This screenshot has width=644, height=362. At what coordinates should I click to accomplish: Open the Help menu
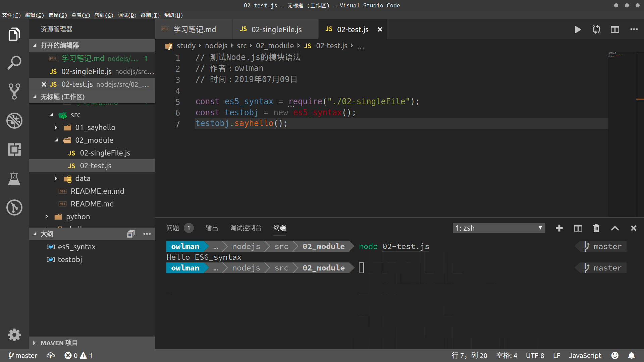click(173, 15)
